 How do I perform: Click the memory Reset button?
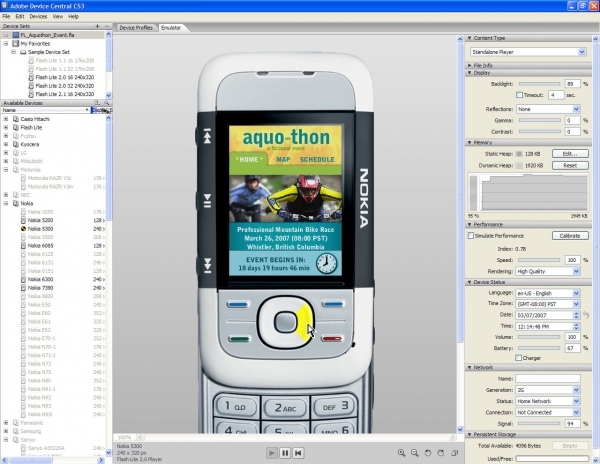click(569, 165)
